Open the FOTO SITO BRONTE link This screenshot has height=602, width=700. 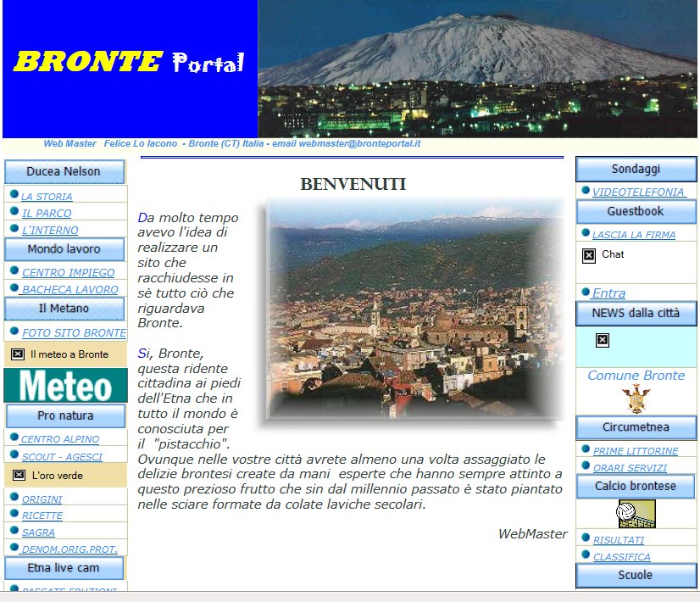point(74,333)
